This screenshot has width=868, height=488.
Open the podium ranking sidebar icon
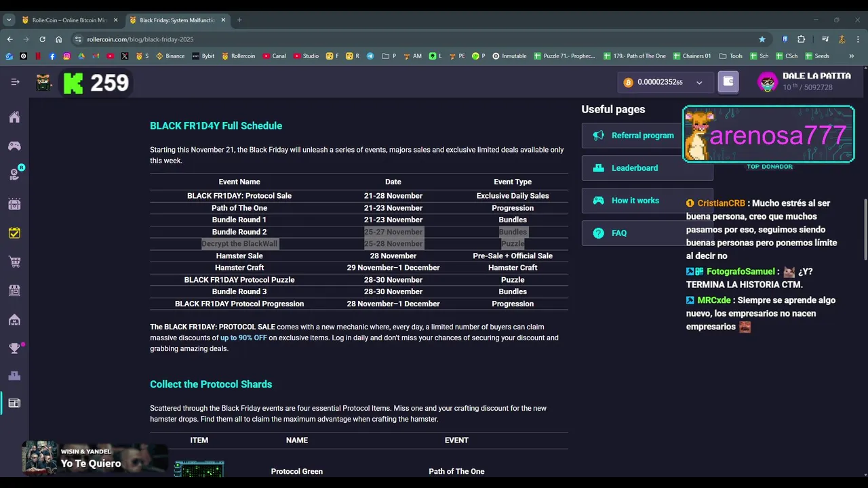coord(14,375)
